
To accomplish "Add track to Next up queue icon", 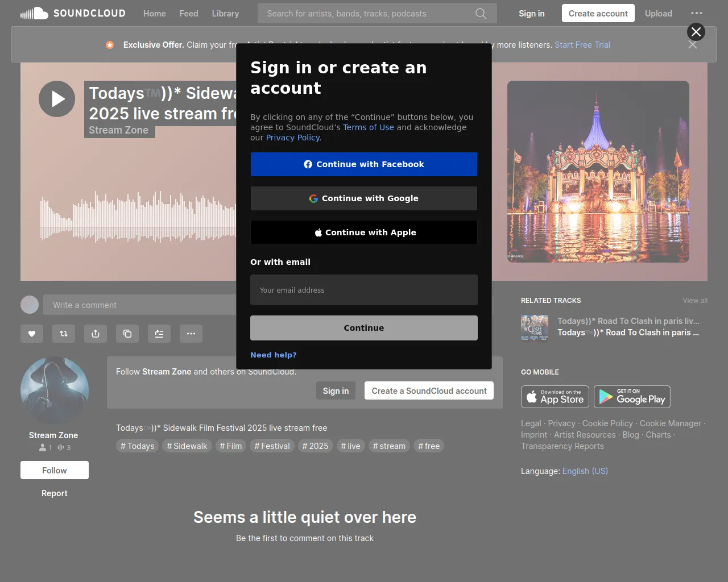I will click(159, 334).
